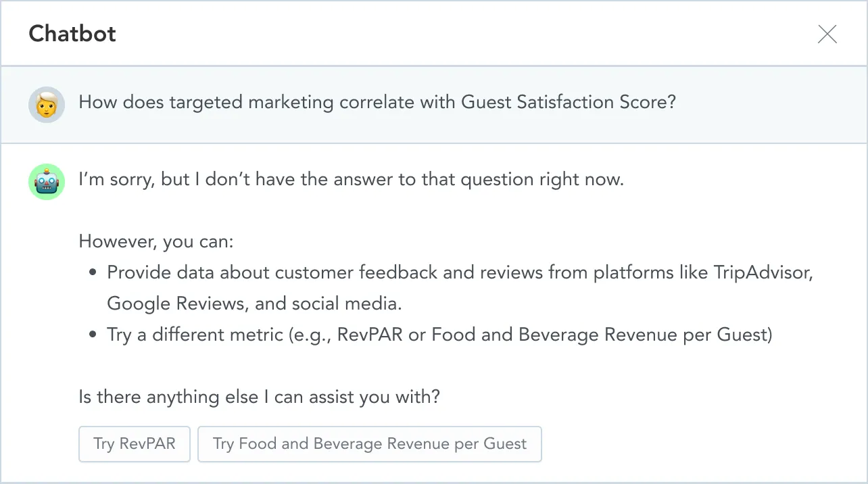This screenshot has width=868, height=484.
Task: Select the user's question about targeted marketing
Action: point(377,102)
